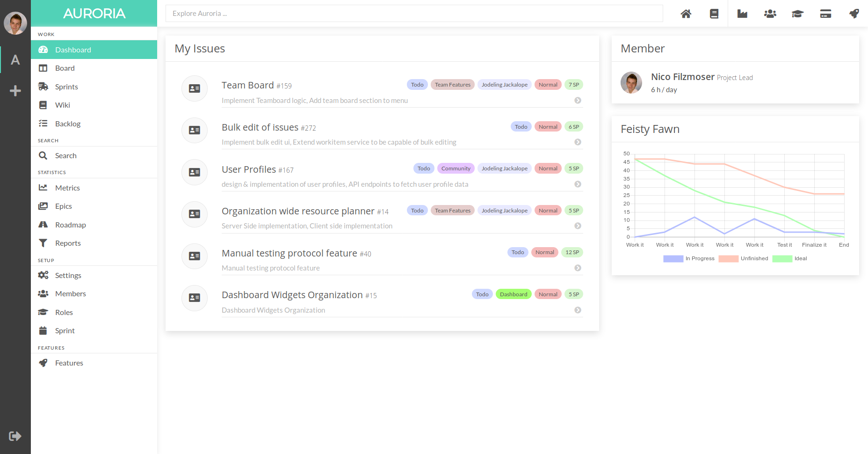Viewport: 868px width, 454px height.
Task: Open Settings in sidebar
Action: tap(94, 275)
